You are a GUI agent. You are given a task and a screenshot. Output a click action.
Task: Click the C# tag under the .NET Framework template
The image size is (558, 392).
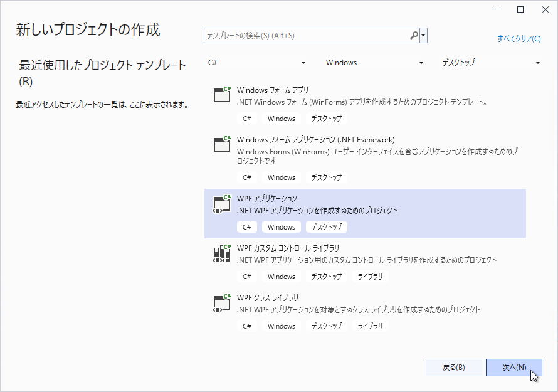tap(247, 177)
